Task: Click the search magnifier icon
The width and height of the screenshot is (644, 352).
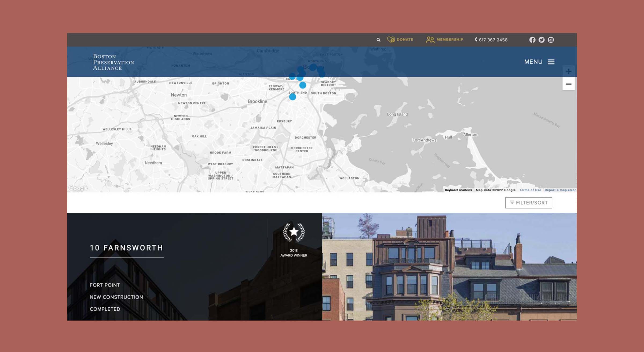Action: pyautogui.click(x=378, y=40)
